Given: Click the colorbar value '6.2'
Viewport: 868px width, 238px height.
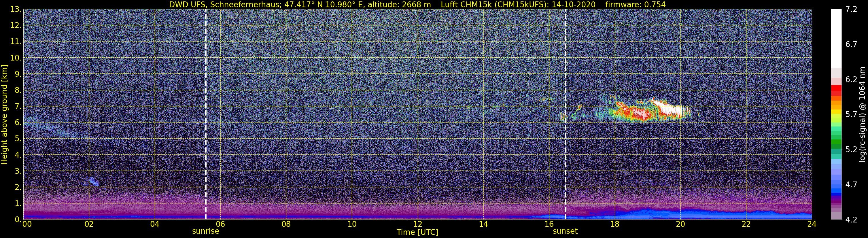Looking at the screenshot, I should pyautogui.click(x=851, y=80).
